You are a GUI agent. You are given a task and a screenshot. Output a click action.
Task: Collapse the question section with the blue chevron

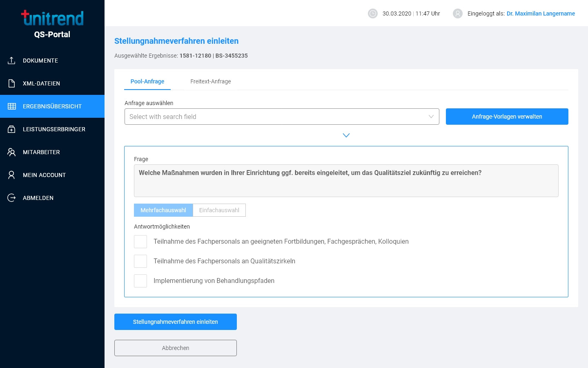pos(346,135)
